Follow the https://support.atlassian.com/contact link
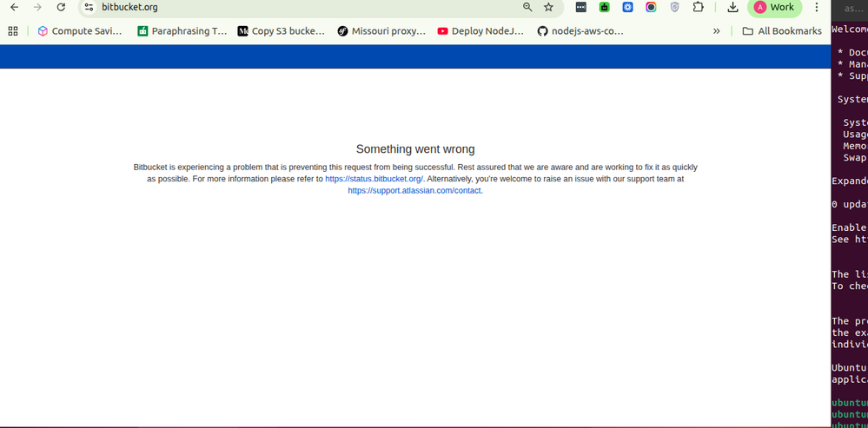Image resolution: width=868 pixels, height=428 pixels. click(x=414, y=191)
